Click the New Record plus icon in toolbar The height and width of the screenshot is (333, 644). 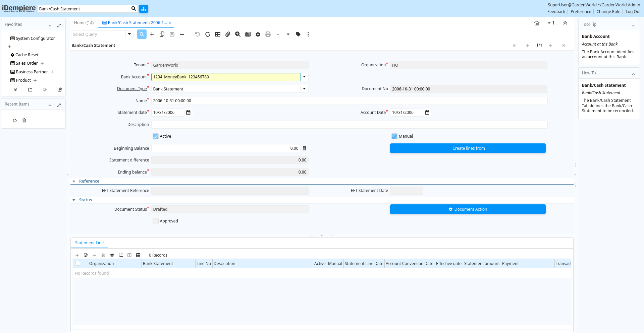pyautogui.click(x=152, y=35)
